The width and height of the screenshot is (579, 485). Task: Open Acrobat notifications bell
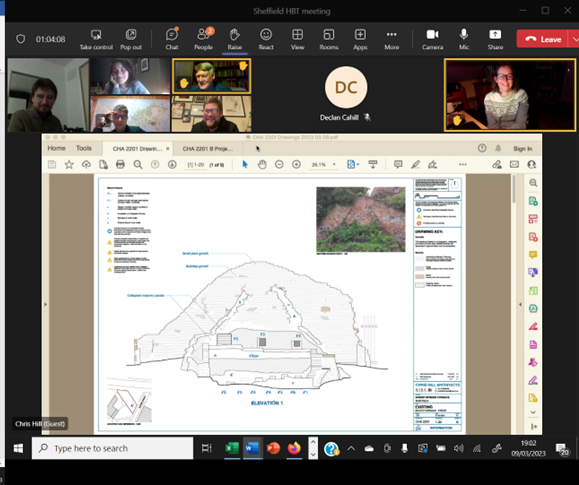coord(498,148)
